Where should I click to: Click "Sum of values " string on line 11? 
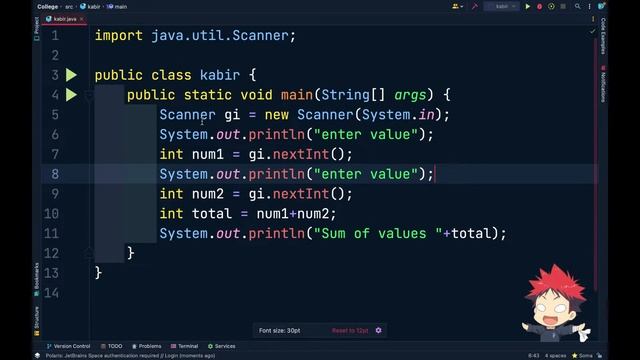click(378, 233)
